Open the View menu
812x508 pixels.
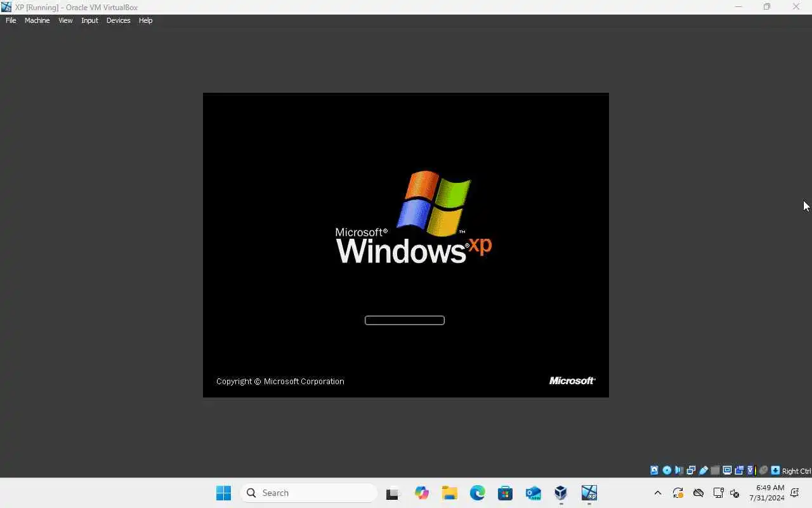coord(65,20)
